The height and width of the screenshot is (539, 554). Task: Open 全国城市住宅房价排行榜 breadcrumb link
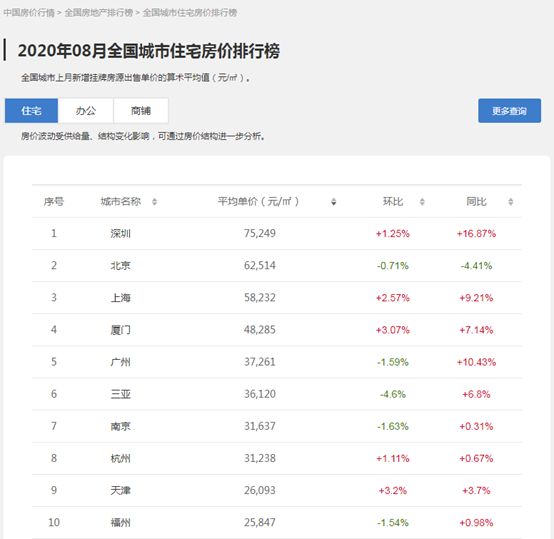(190, 13)
